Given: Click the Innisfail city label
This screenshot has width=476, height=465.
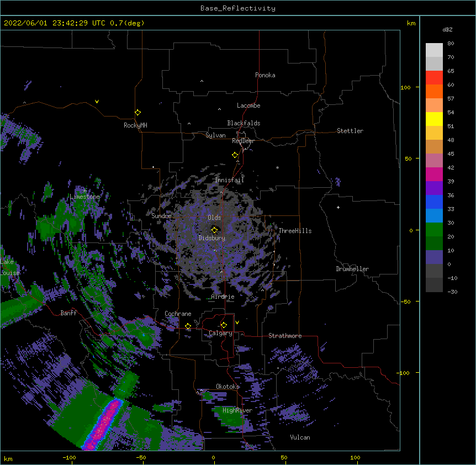Looking at the screenshot, I should (229, 180).
